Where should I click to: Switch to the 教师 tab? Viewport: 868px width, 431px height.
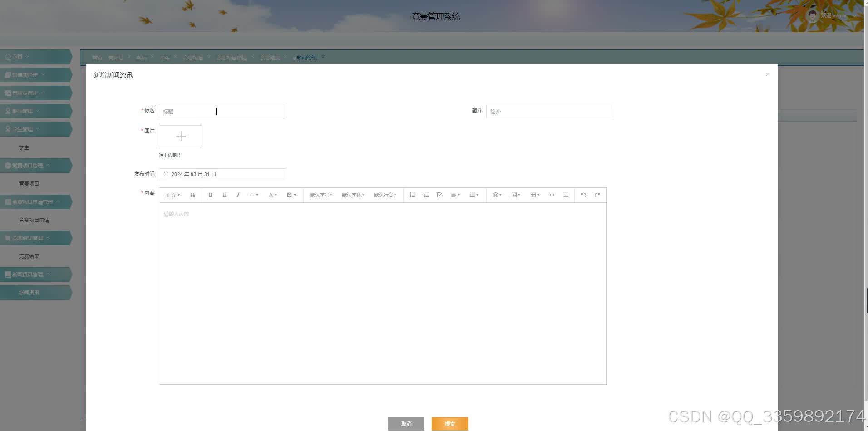coord(142,58)
